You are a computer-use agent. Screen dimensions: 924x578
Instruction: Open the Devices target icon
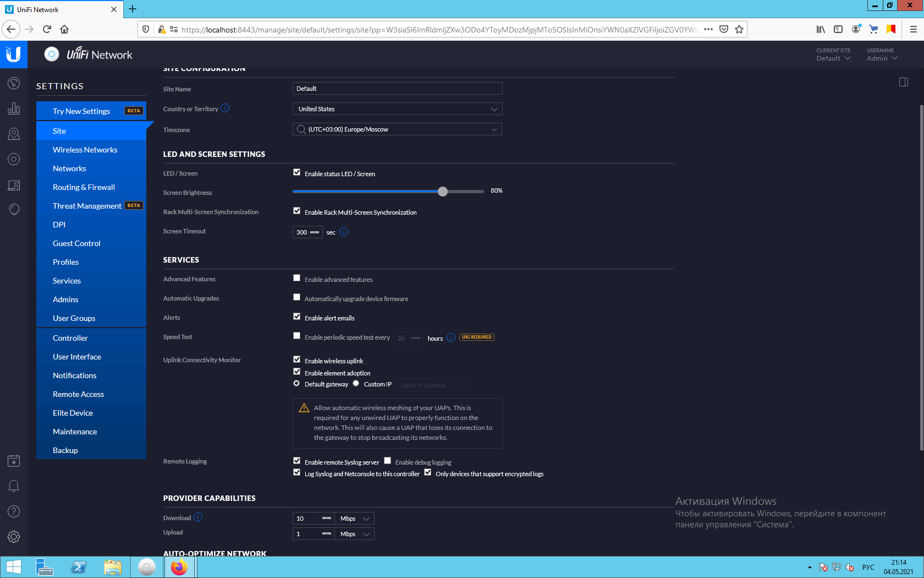pos(14,159)
